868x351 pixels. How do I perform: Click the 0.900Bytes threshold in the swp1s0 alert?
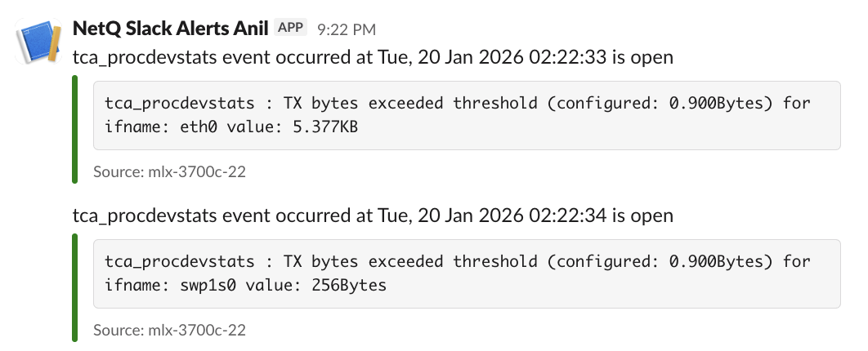pos(722,262)
